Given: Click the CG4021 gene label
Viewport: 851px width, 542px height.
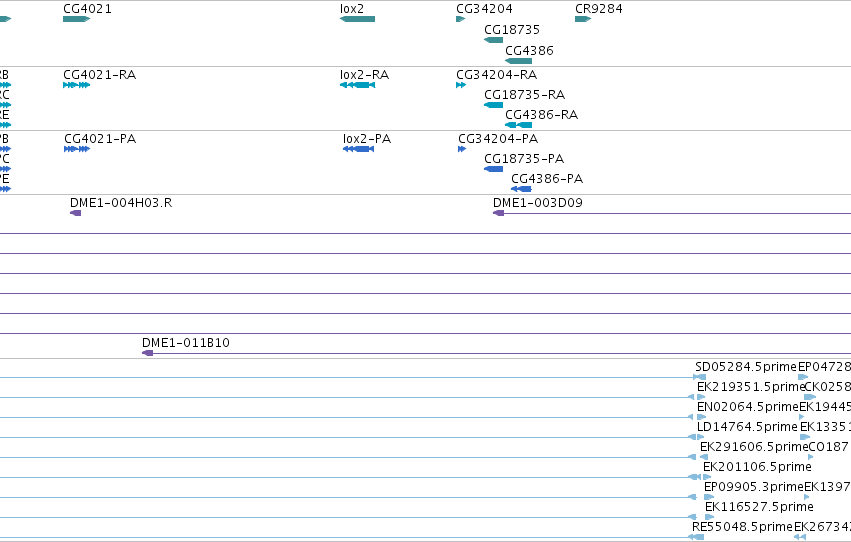Looking at the screenshot, I should (87, 9).
